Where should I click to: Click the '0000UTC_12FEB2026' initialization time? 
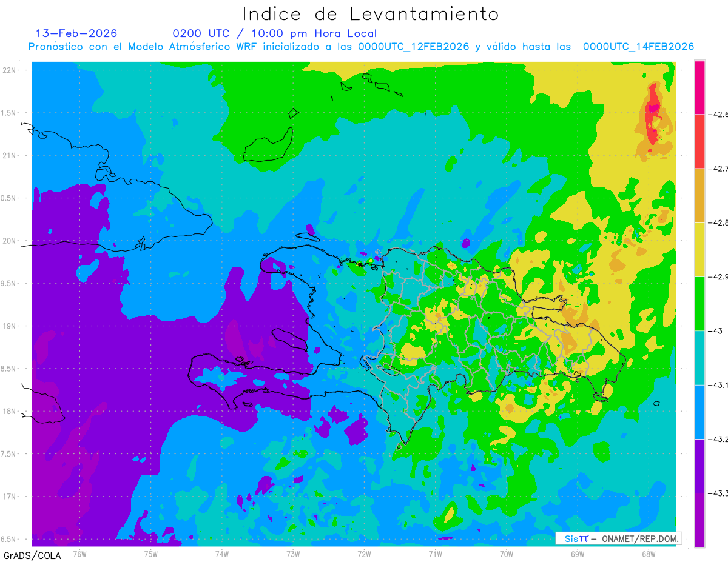414,47
